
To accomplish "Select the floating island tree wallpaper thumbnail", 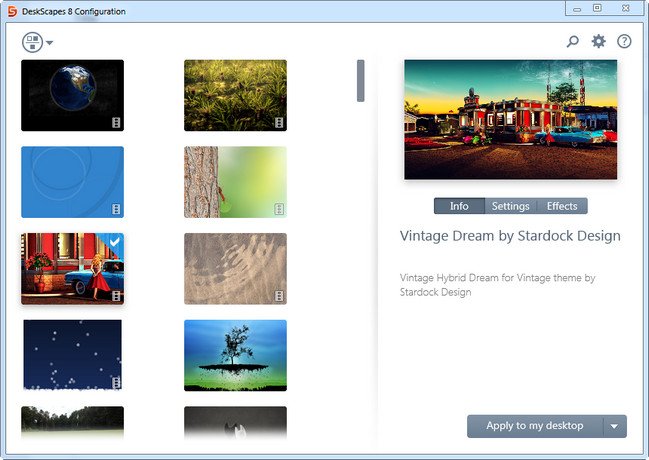I will pyautogui.click(x=236, y=355).
